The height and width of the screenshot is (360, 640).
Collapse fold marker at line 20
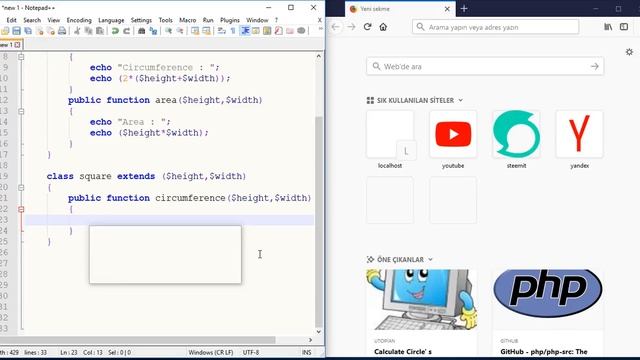(x=21, y=187)
